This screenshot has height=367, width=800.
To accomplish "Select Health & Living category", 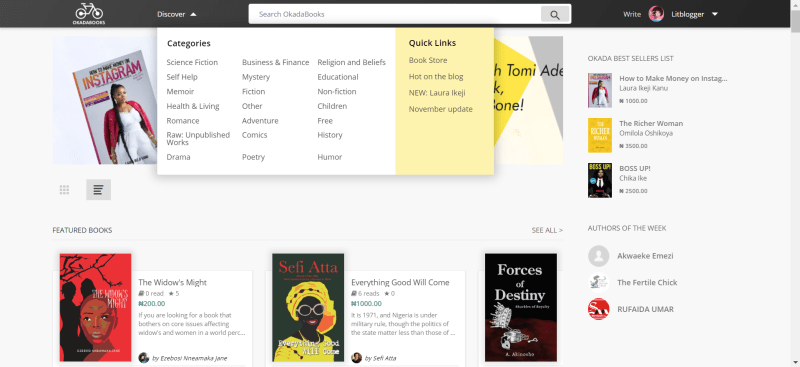I will tap(193, 106).
